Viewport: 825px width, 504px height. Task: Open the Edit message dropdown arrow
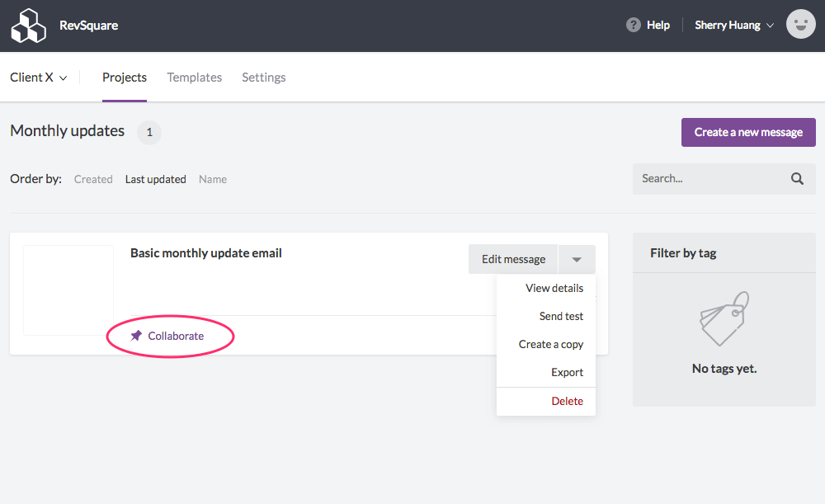pyautogui.click(x=577, y=259)
